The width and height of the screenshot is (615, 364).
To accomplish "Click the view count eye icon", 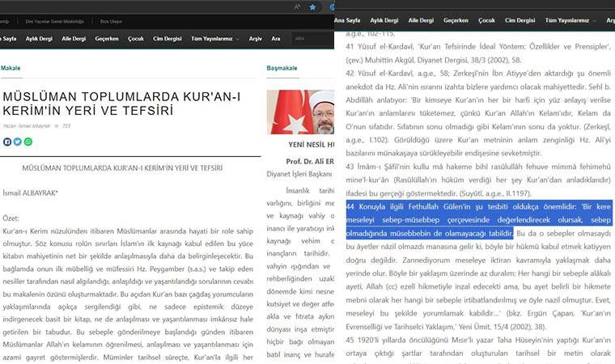I will 55,126.
